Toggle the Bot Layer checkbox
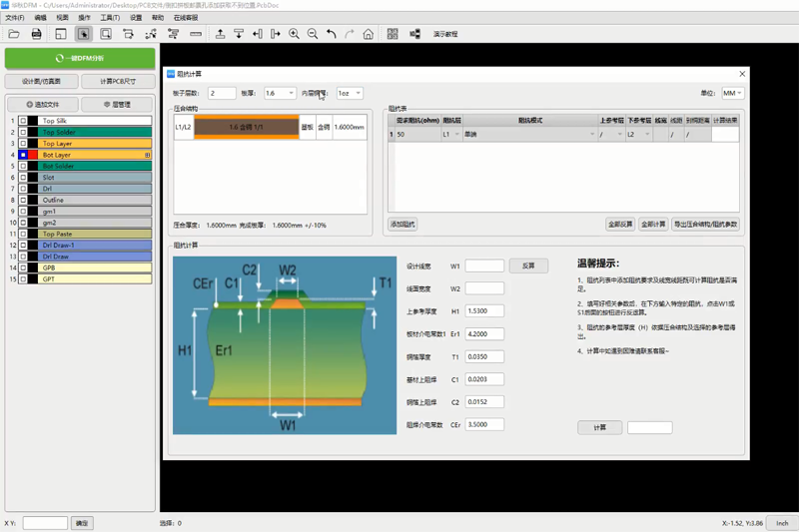The height and width of the screenshot is (532, 799). pos(23,155)
